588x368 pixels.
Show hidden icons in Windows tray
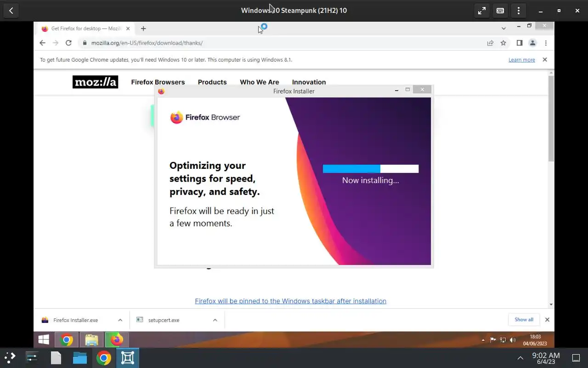(483, 340)
